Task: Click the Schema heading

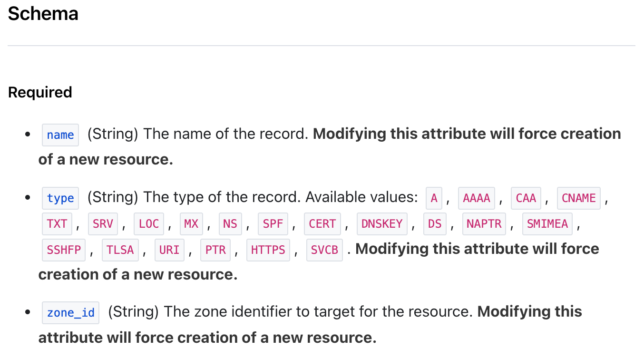Action: pos(43,14)
